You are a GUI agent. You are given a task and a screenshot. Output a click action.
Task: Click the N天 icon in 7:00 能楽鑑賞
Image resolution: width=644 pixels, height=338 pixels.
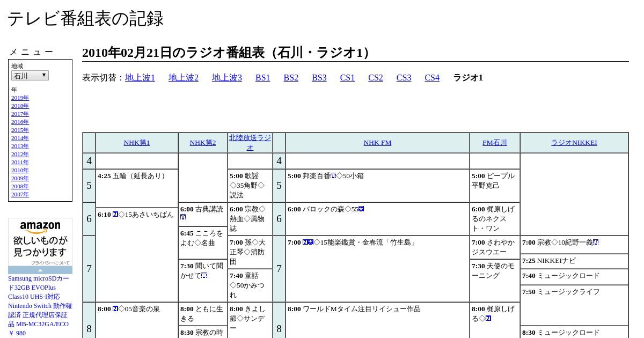[308, 243]
